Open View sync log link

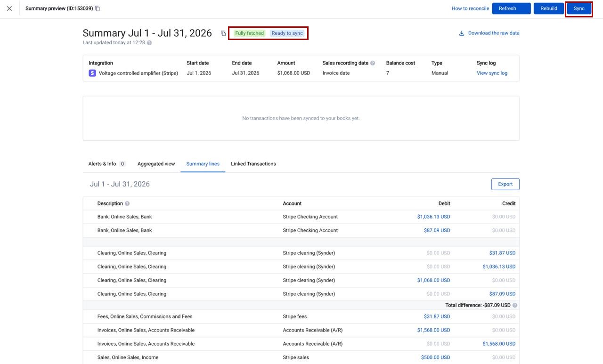[x=492, y=73]
